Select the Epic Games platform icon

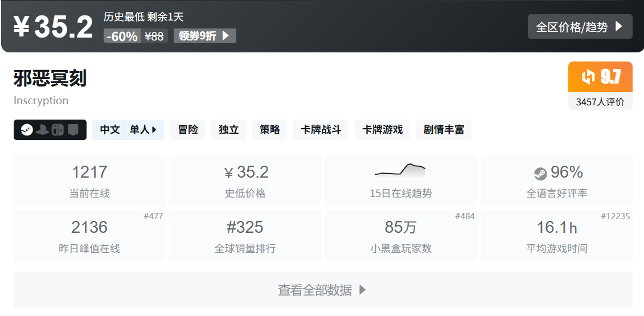click(73, 130)
